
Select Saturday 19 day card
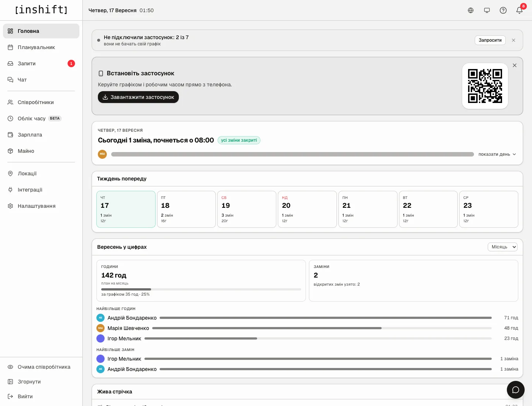(247, 209)
